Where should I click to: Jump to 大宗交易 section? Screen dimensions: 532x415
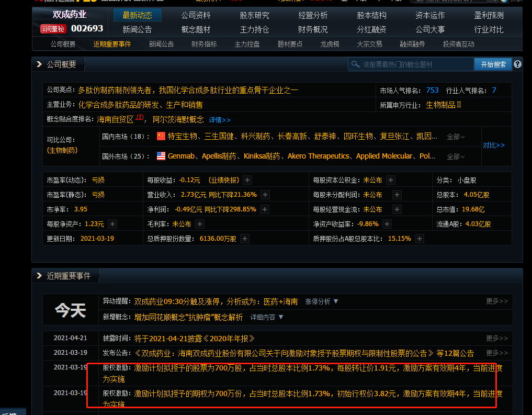pyautogui.click(x=369, y=44)
